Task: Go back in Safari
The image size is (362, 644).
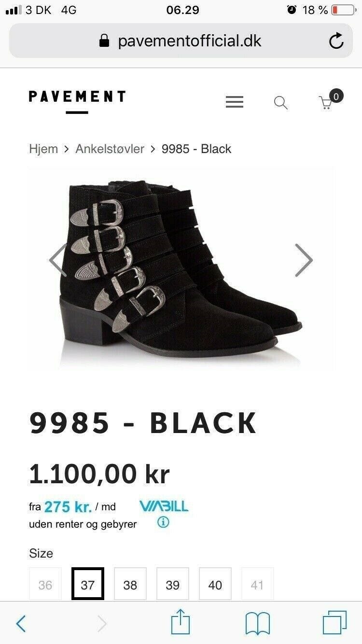Action: point(21,624)
